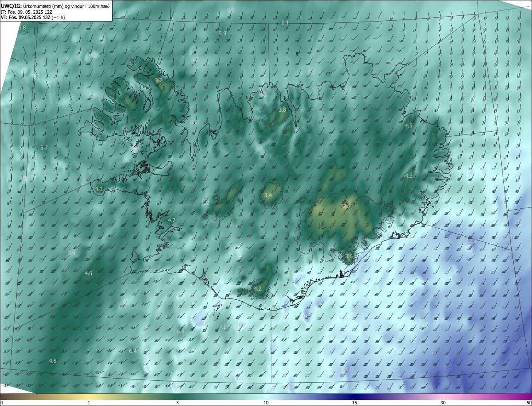Image resolution: width=532 pixels, height=406 pixels.
Task: Click the 30 tick label on color scale
Action: (x=443, y=403)
